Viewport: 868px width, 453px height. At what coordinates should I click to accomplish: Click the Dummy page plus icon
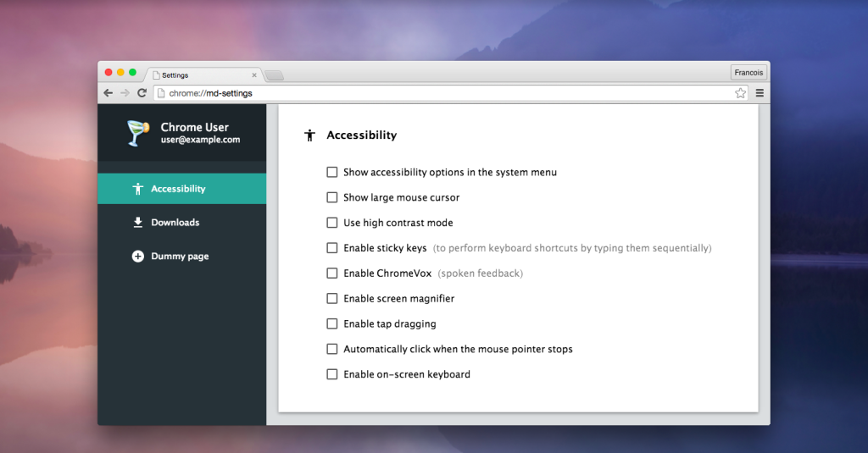tap(138, 257)
